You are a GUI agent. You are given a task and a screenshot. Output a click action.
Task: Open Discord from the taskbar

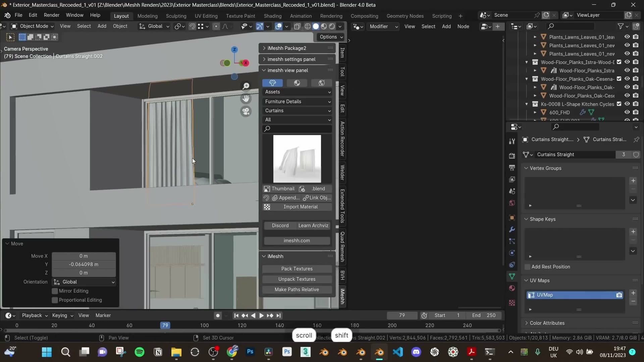[x=416, y=352]
